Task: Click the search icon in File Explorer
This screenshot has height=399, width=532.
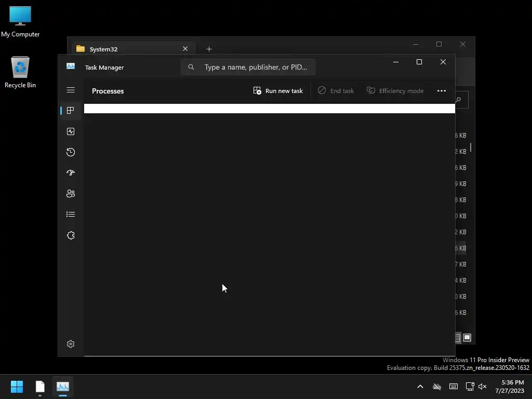Action: [x=458, y=100]
